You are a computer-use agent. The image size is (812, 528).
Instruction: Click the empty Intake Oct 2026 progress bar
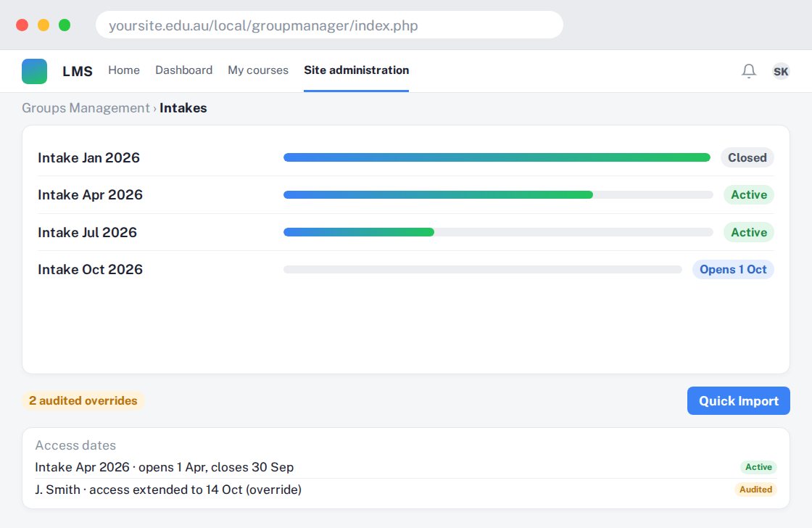point(483,270)
